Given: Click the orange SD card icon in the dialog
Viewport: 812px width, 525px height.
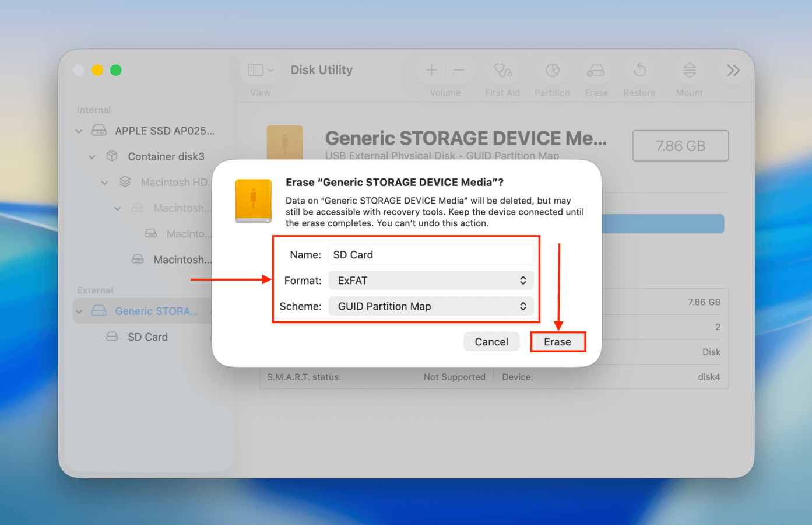Looking at the screenshot, I should coord(253,201).
